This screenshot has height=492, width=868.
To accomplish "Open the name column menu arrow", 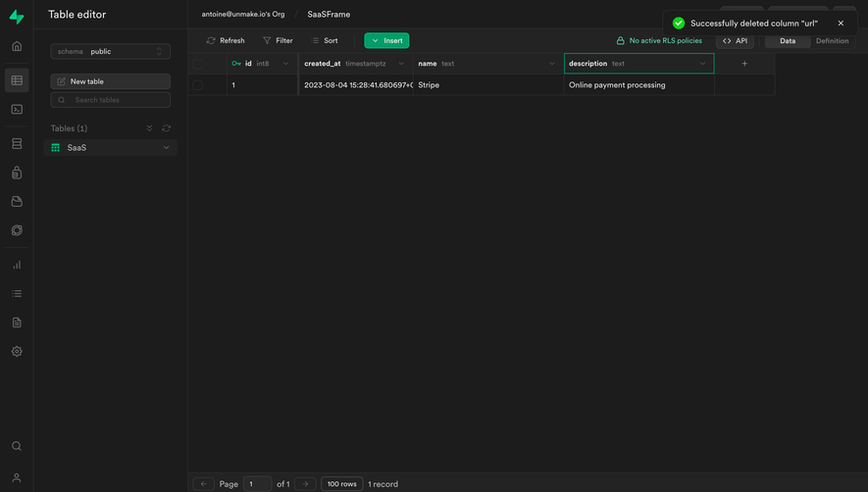I will 552,64.
